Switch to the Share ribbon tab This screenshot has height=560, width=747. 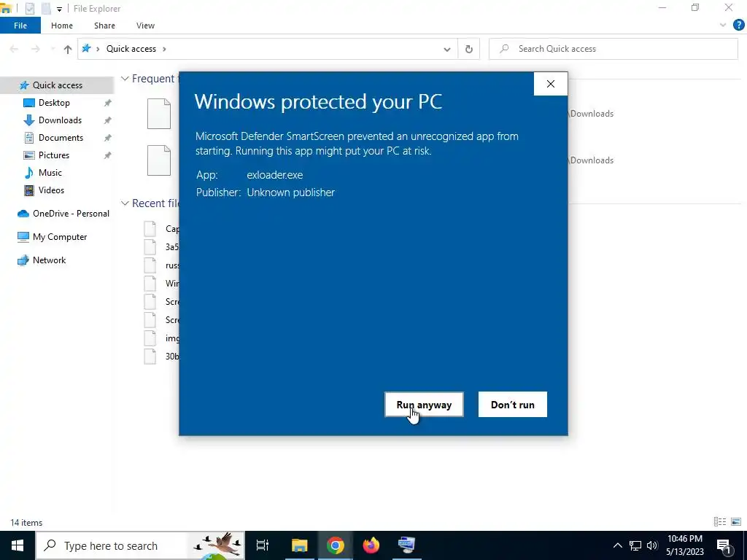[x=104, y=26]
